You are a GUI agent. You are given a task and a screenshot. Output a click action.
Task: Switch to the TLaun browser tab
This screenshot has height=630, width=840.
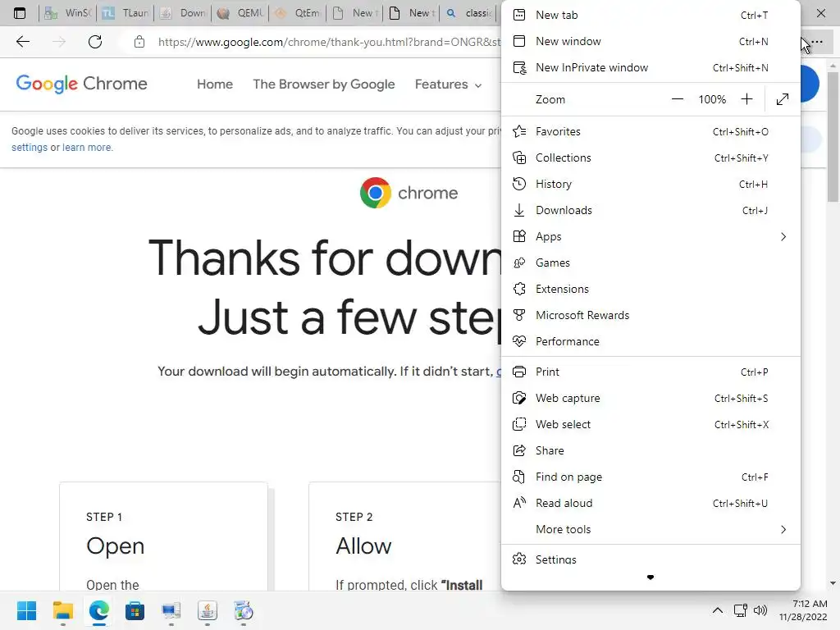pos(126,13)
